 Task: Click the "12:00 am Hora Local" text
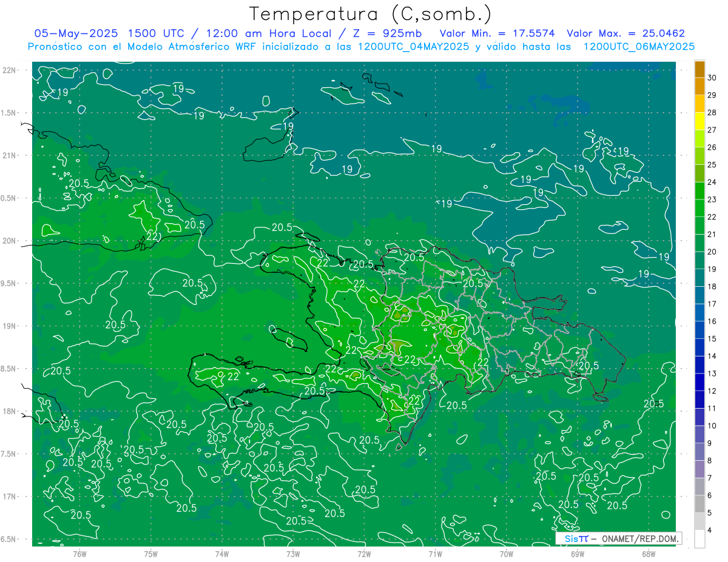click(x=269, y=33)
